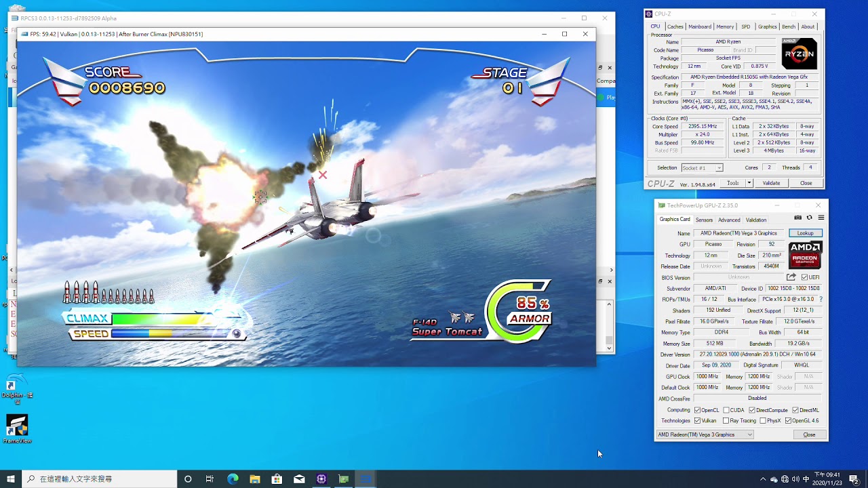Click the CPU-Z Tools button

coord(733,183)
